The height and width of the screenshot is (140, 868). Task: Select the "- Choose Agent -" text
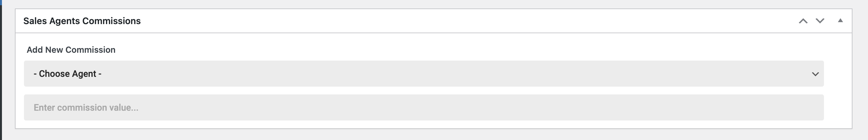point(67,74)
